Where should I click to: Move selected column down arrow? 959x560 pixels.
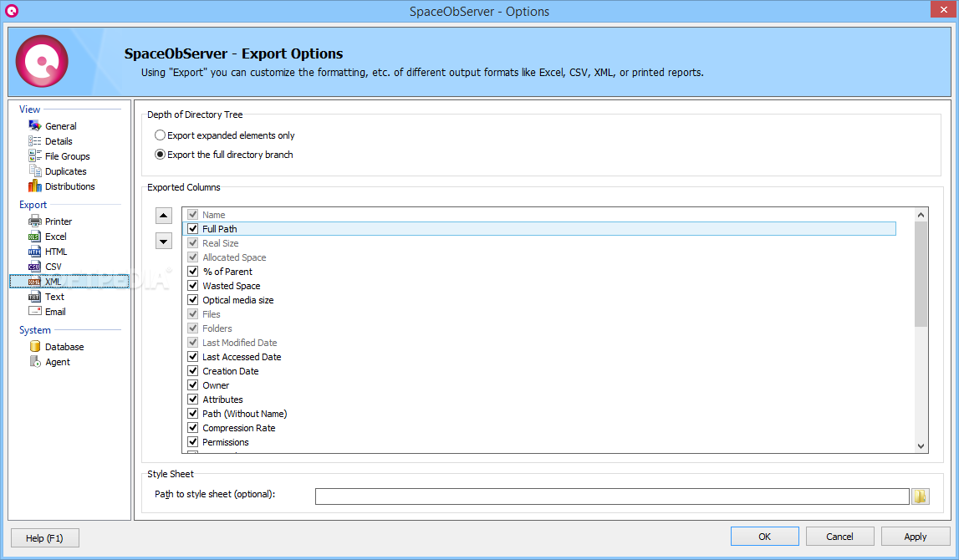164,241
